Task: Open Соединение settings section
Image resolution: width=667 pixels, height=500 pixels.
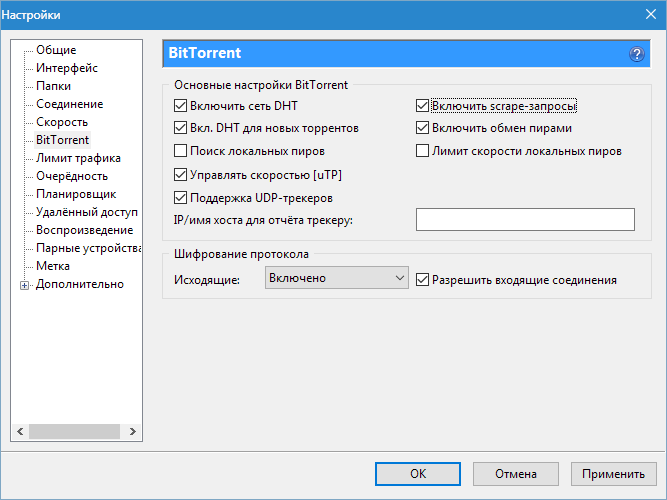Action: [69, 104]
